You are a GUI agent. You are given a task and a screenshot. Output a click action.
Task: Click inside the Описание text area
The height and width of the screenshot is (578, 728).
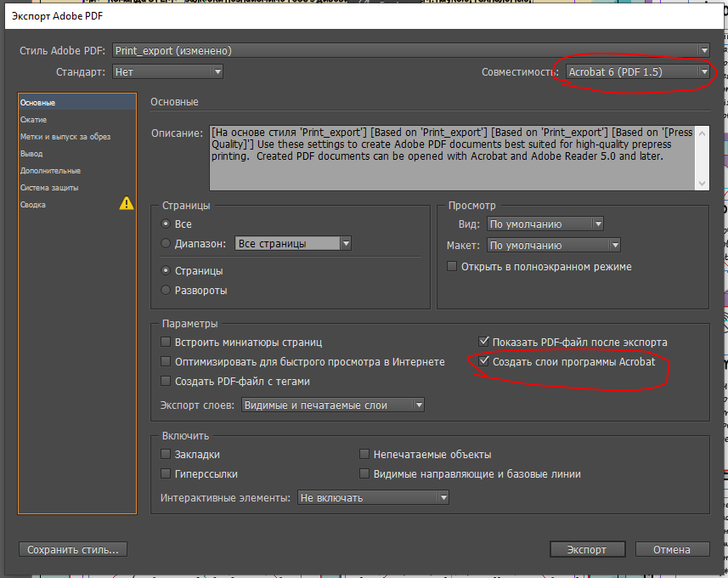[x=452, y=158]
